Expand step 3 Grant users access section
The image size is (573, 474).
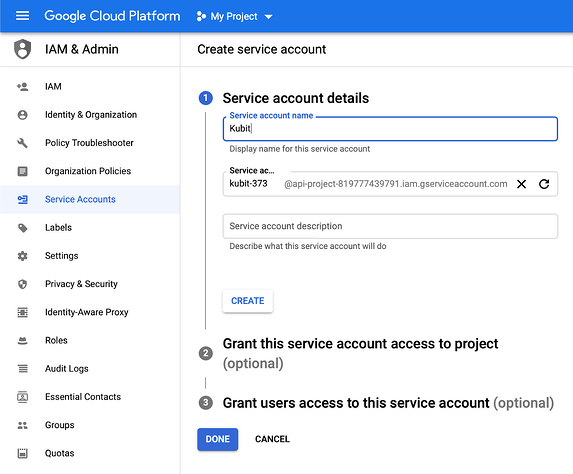point(376,403)
